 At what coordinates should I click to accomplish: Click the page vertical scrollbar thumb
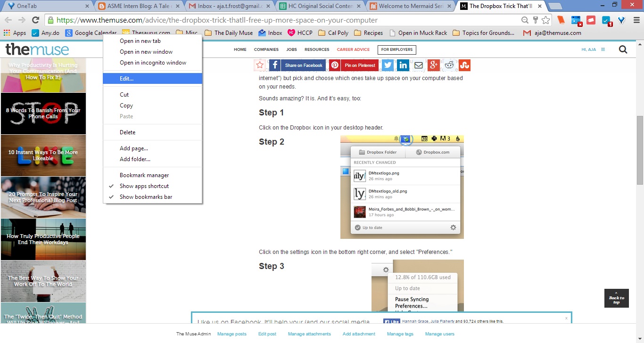click(x=640, y=150)
